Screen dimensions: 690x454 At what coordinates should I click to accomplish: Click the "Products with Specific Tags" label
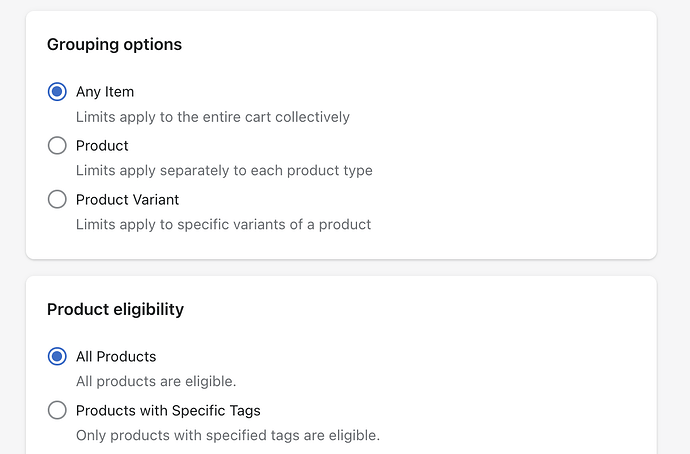click(x=168, y=410)
